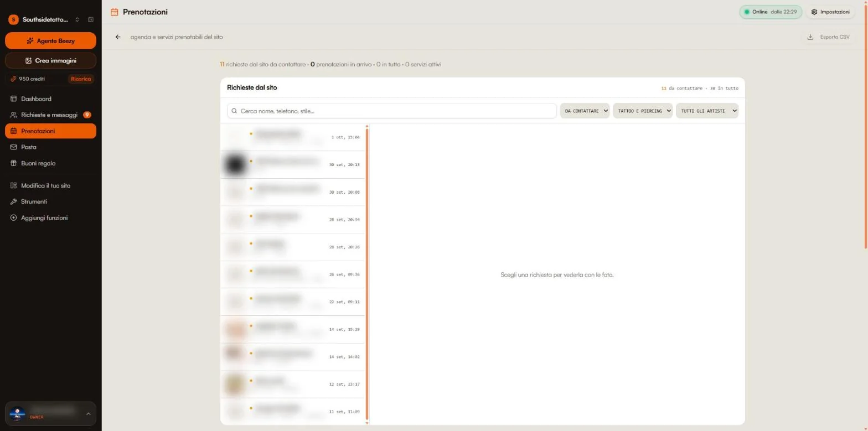The image size is (868, 431).
Task: Select the request dated 12 set, 23:17
Action: point(292,385)
